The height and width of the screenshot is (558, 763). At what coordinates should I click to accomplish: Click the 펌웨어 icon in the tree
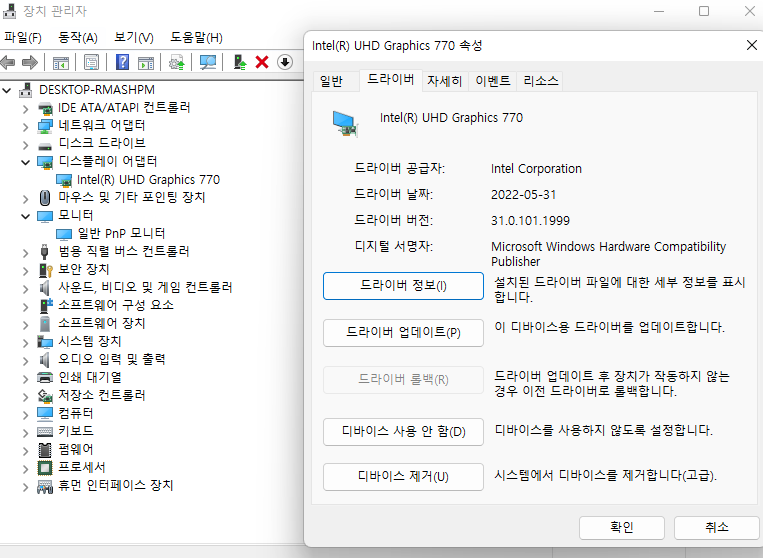point(45,450)
